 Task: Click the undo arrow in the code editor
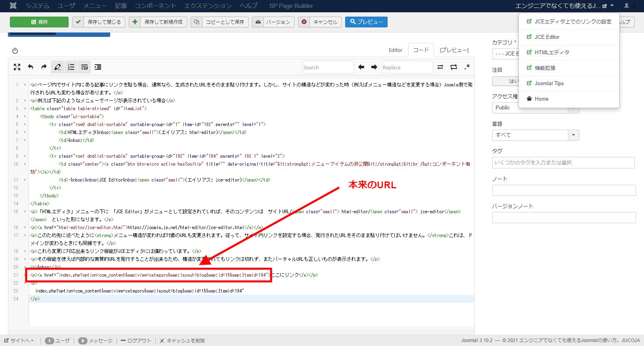pos(31,67)
